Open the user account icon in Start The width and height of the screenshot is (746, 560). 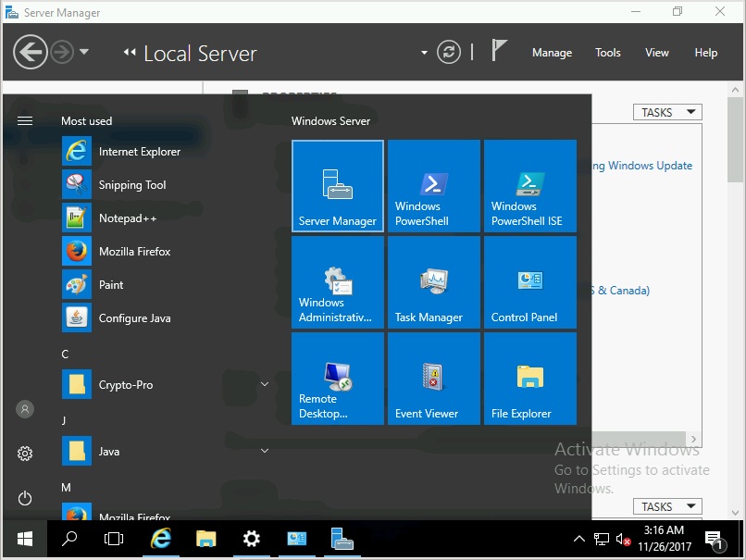[25, 409]
